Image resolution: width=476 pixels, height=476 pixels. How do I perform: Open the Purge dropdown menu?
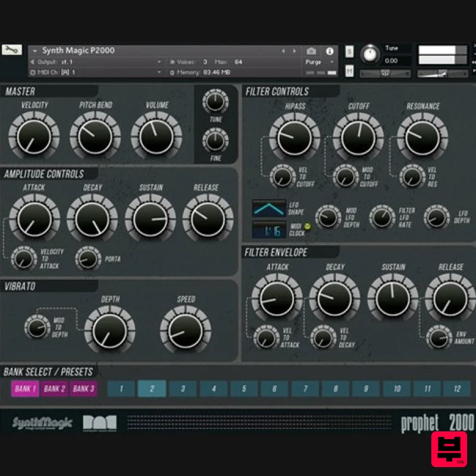tap(319, 62)
